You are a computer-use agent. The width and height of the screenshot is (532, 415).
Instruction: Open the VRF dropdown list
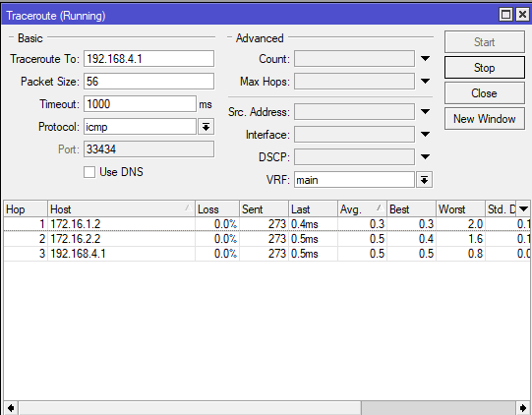424,180
